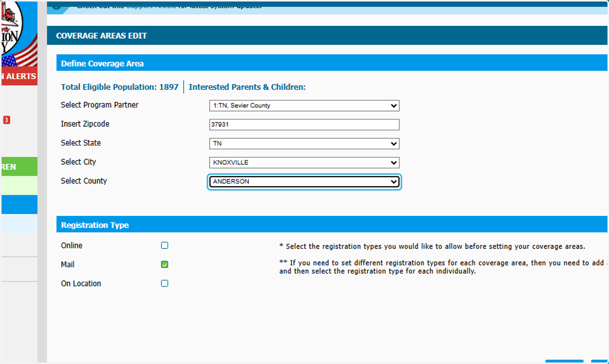Click the Define Coverage Area section header
Image resolution: width=609 pixels, height=364 pixels.
[x=332, y=63]
